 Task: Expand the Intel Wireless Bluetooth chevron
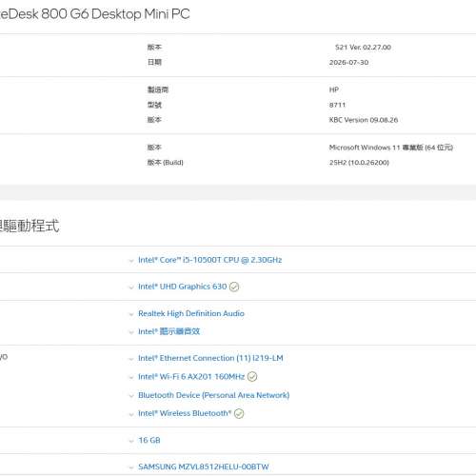[x=131, y=414]
